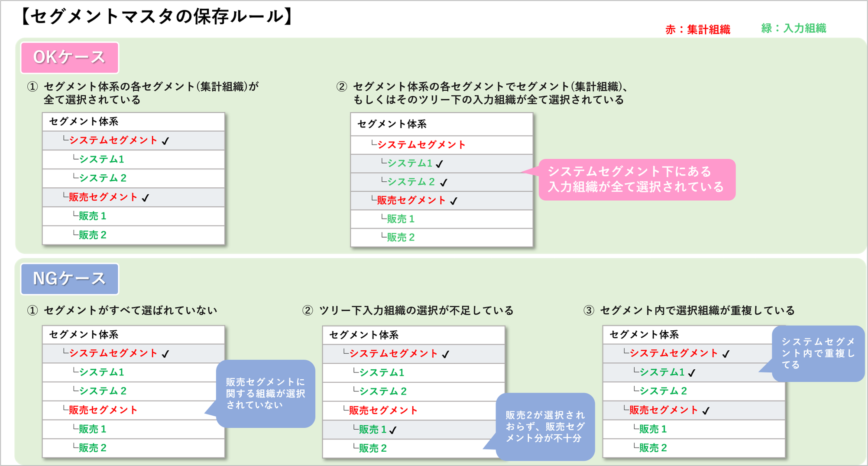
Task: Select システムセグメント row in OK case ②
Action: click(x=421, y=145)
